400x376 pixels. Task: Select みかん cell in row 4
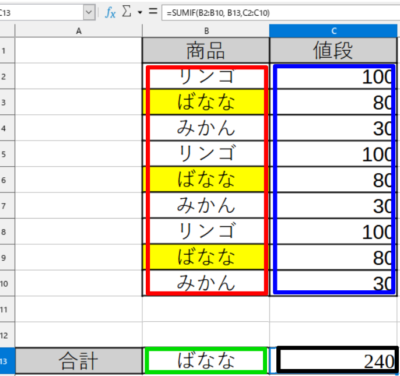pos(206,128)
